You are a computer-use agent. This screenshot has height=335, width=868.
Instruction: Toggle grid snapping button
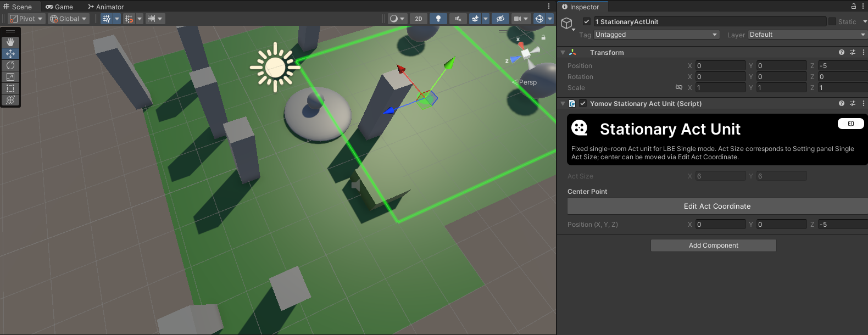[x=129, y=19]
